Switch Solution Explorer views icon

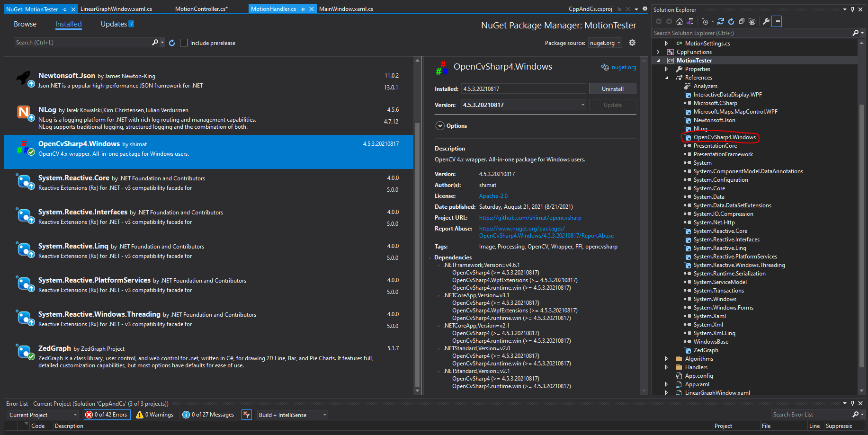[x=690, y=21]
